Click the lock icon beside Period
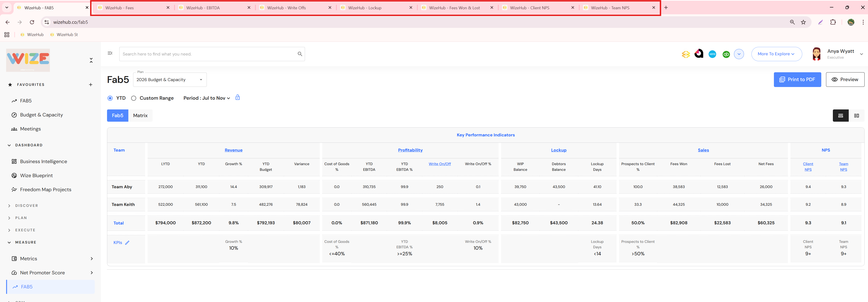Image resolution: width=868 pixels, height=302 pixels. [x=238, y=98]
